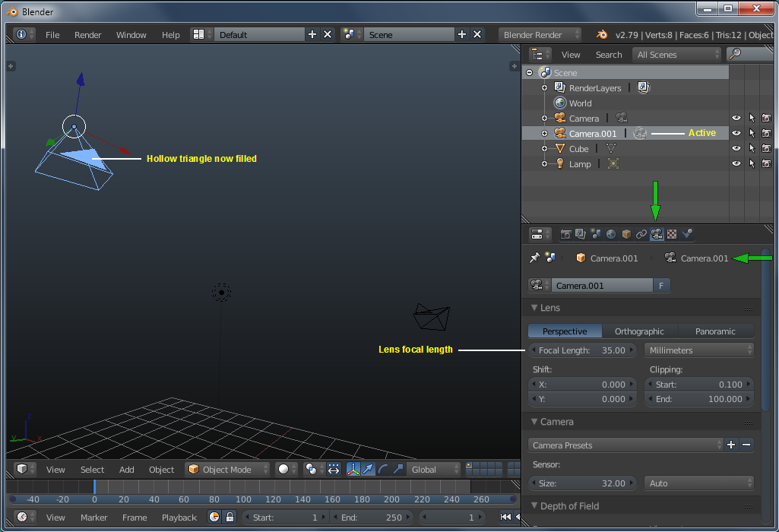
Task: Open the Millimeters lens unit dropdown
Action: click(x=699, y=350)
